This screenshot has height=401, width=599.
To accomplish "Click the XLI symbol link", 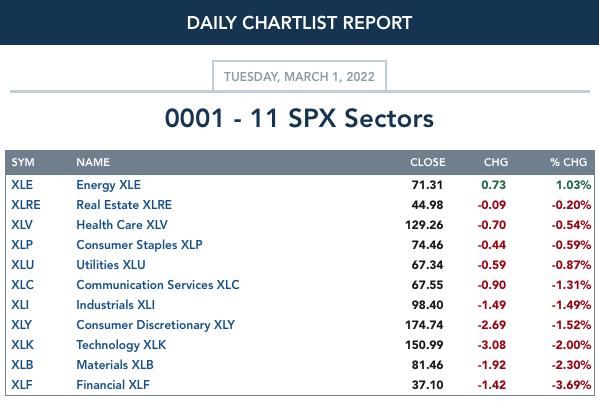I will (20, 305).
